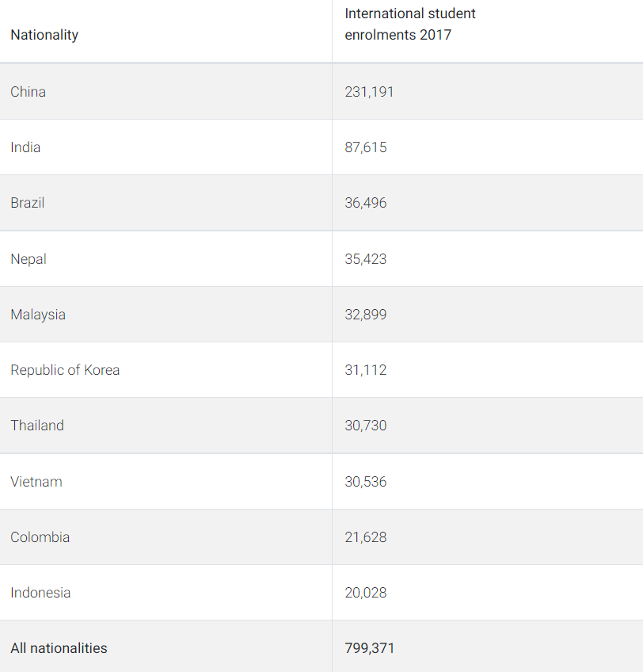
Task: Click the 35,423 enrolments cell
Action: point(366,259)
